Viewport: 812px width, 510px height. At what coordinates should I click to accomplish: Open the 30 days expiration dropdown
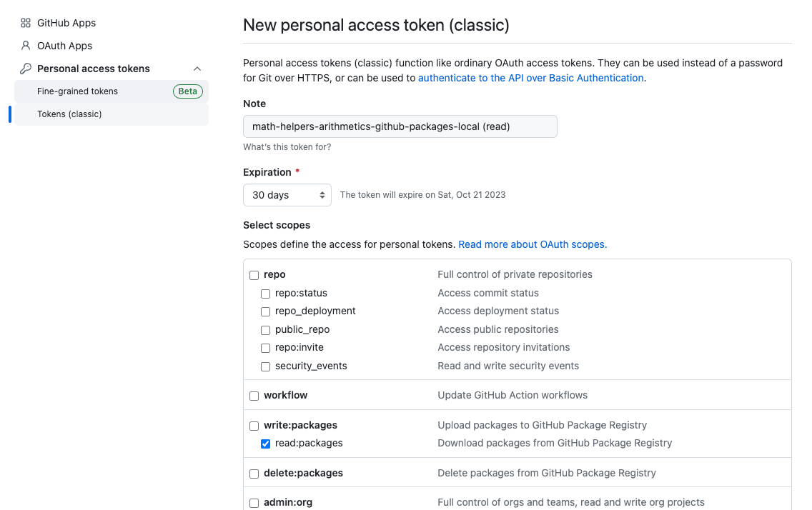tap(287, 195)
